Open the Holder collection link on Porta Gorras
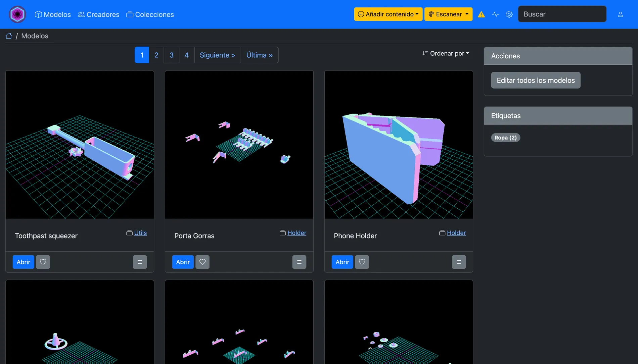638x364 pixels. tap(297, 233)
